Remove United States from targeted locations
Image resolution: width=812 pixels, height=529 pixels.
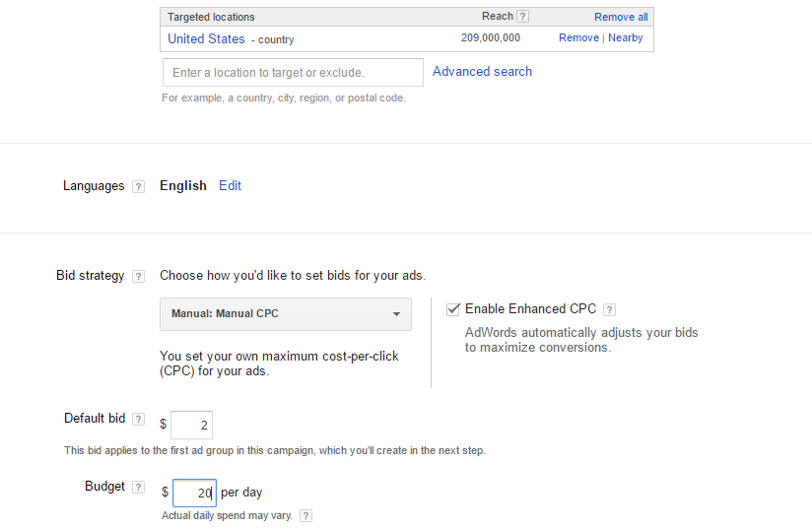[578, 37]
